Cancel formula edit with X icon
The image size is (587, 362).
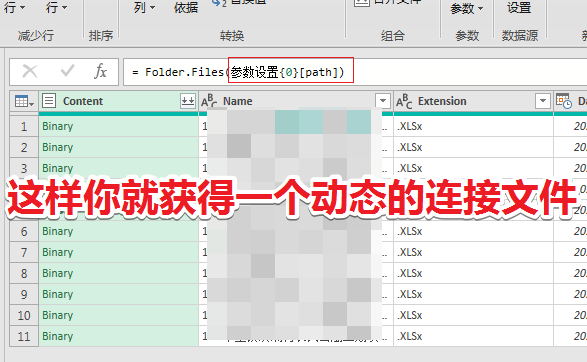(30, 71)
